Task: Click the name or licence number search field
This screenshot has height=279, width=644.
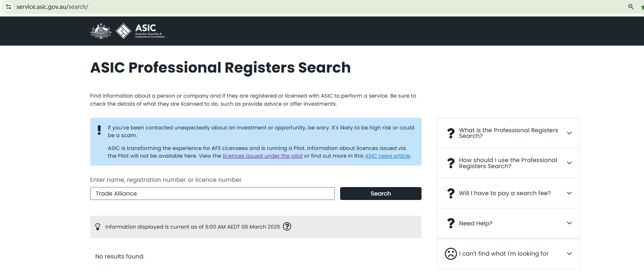Action: [212, 194]
